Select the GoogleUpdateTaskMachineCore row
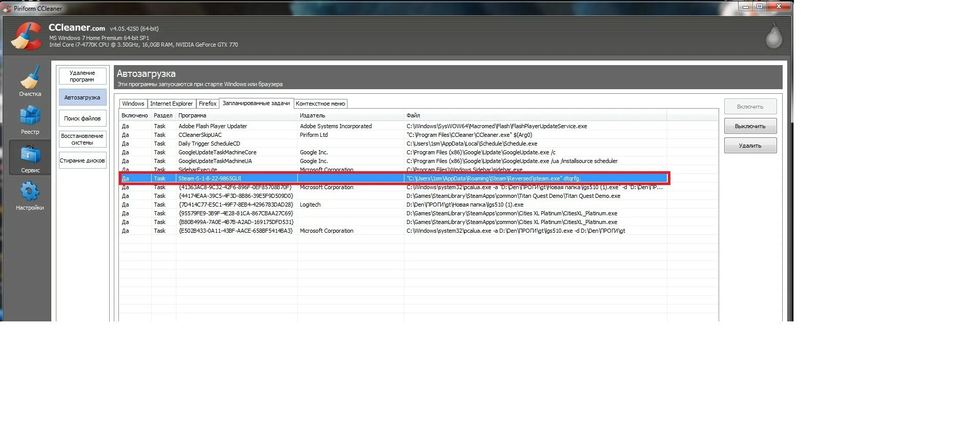 pyautogui.click(x=393, y=152)
